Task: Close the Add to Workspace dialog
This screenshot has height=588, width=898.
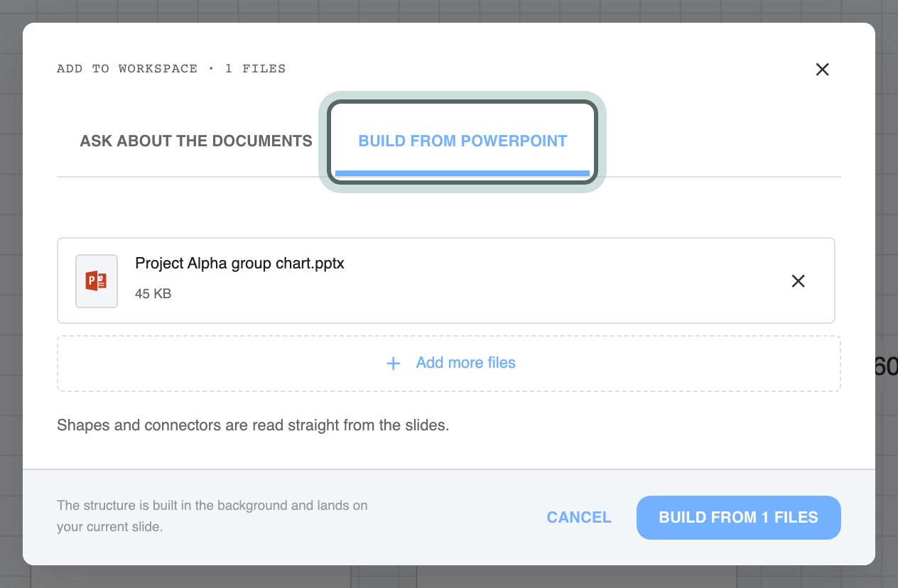Action: (x=822, y=69)
